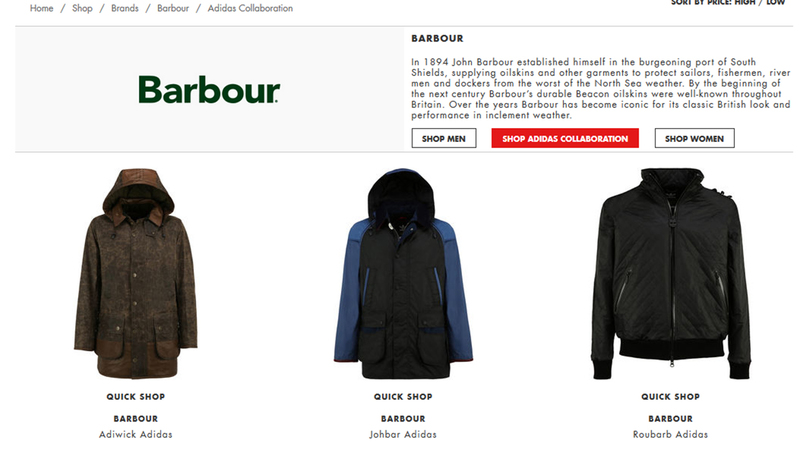
Task: Quick Shop the Roubarb Adidas jacket
Action: click(x=670, y=396)
